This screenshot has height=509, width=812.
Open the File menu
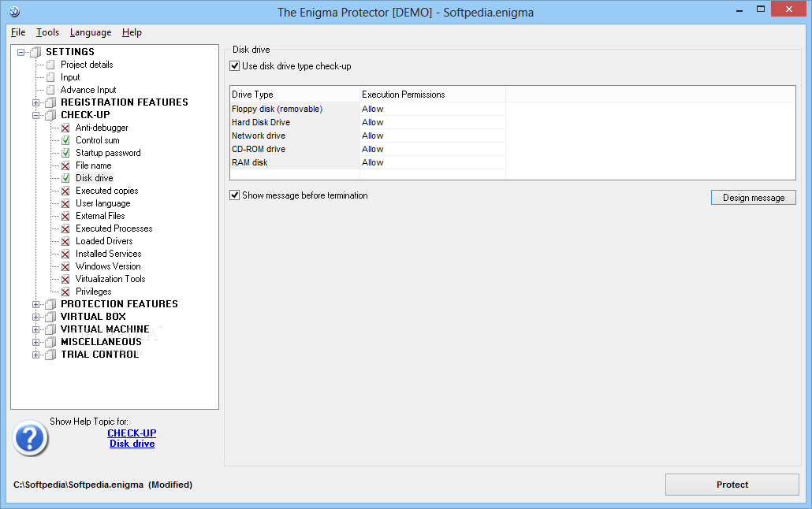(18, 32)
